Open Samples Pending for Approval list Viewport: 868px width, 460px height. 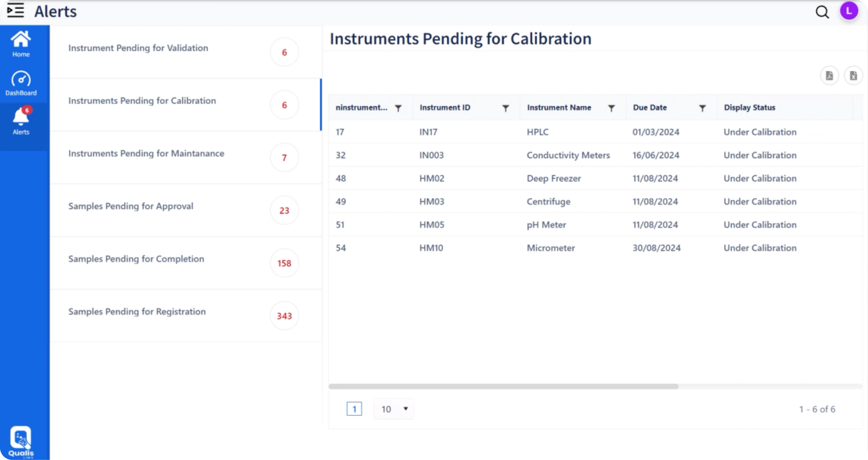[186, 210]
